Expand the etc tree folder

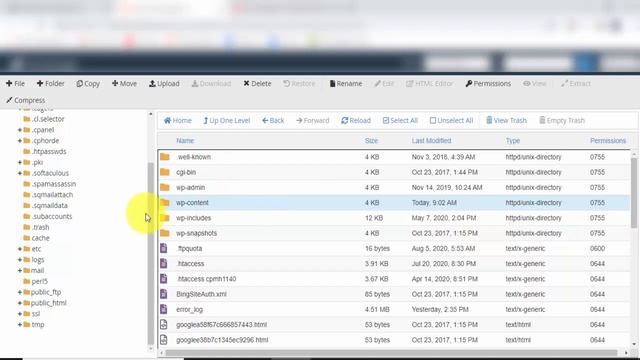[x=20, y=249]
